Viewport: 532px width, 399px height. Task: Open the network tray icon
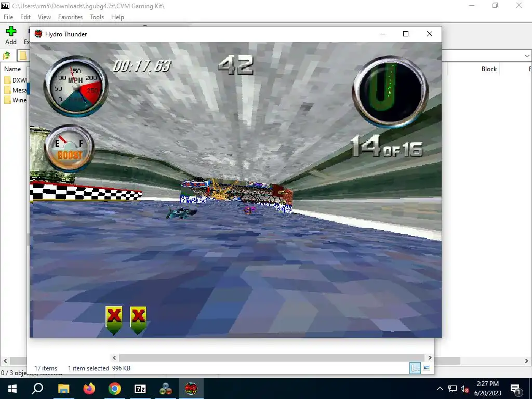[x=453, y=389]
